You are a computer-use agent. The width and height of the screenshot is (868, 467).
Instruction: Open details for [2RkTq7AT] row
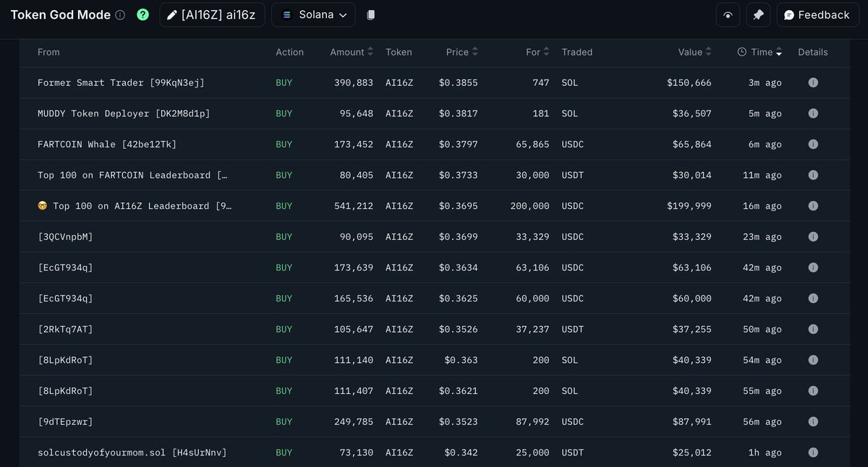812,329
